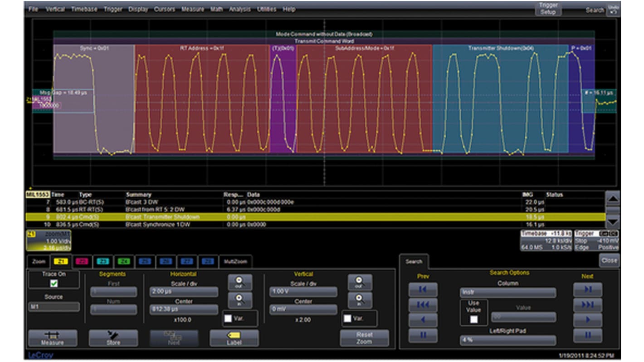Check the Use Value checkbox
644x362 pixels.
coord(473,319)
